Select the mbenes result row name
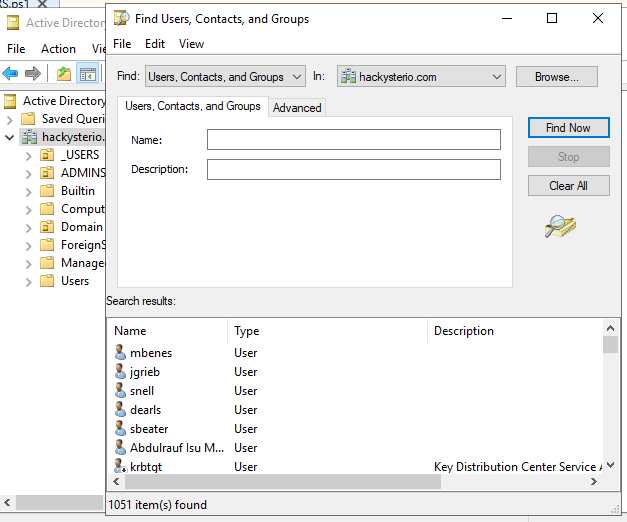The width and height of the screenshot is (627, 522). point(151,353)
